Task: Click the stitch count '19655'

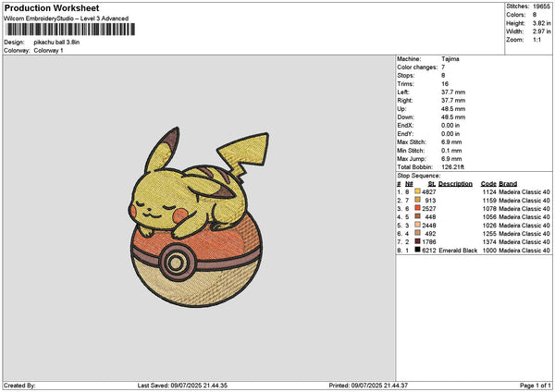Action: [541, 6]
